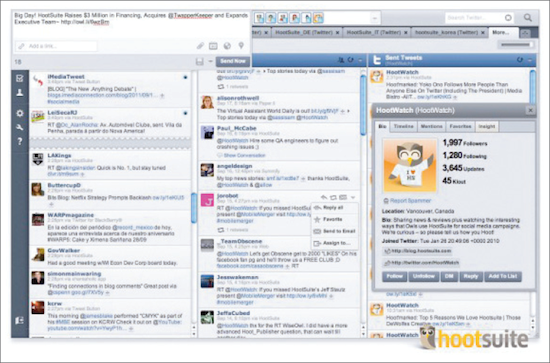The image size is (550, 363).
Task: Choose Reply all from tweet menu
Action: 333,208
